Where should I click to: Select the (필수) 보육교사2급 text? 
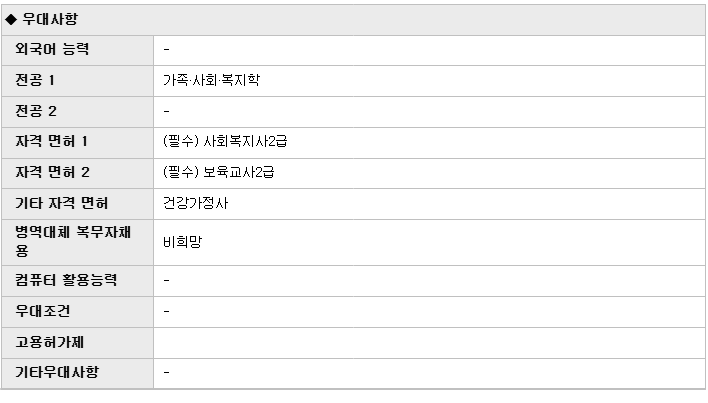[219, 172]
